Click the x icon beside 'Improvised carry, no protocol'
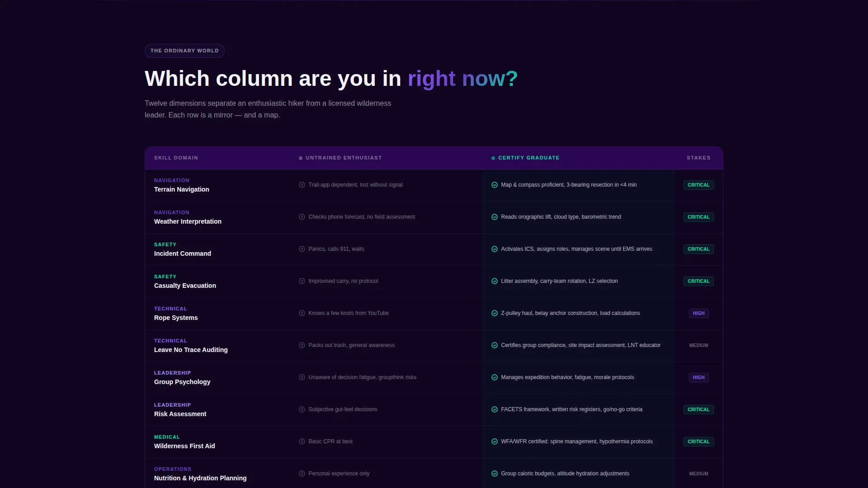This screenshot has height=488, width=868. [302, 281]
